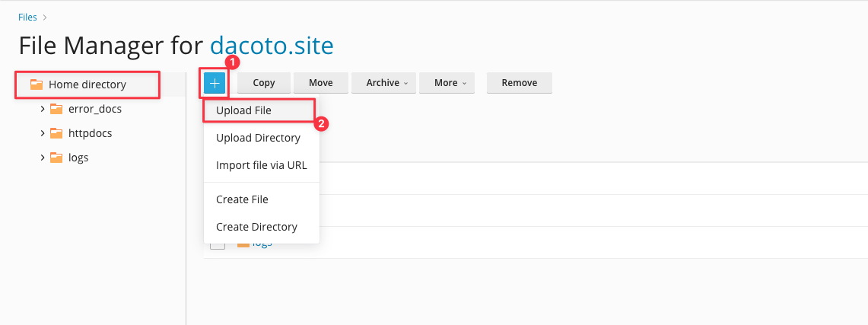Go to Files breadcrumb link
Screen dimensions: 868x325
(x=27, y=17)
